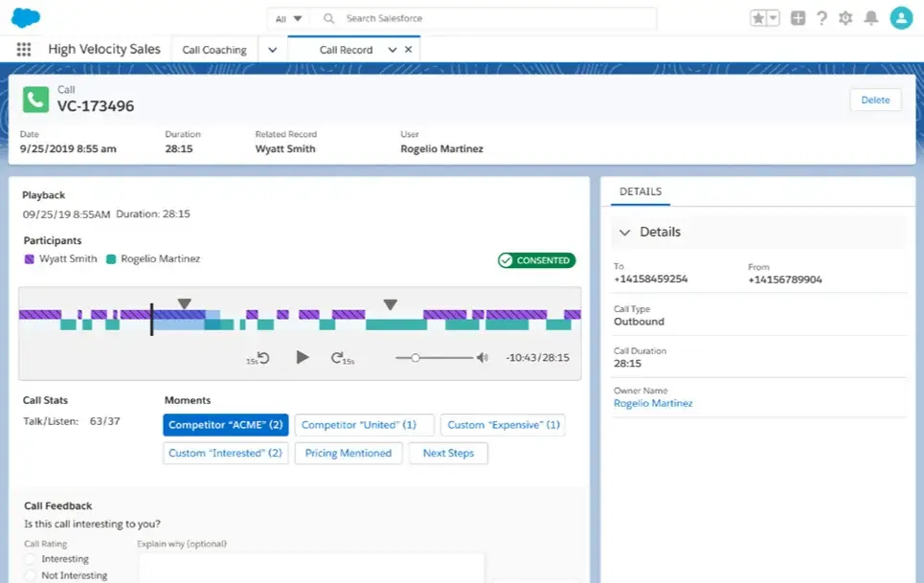Click the Delete button
The height and width of the screenshot is (583, 924).
click(x=876, y=101)
